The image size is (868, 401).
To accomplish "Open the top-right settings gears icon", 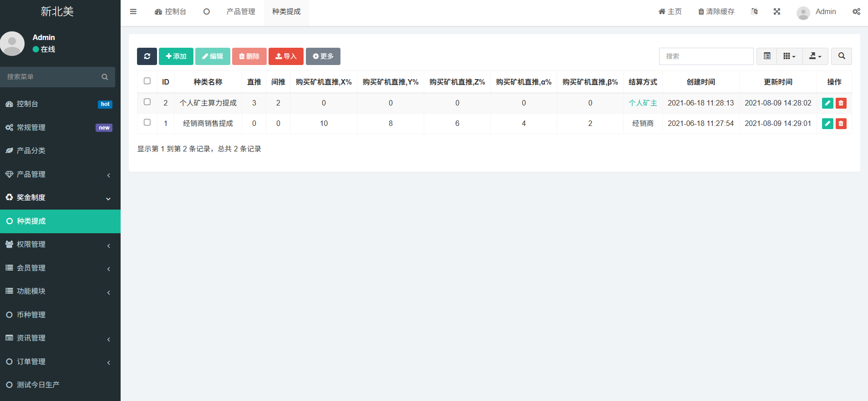I will [x=856, y=12].
